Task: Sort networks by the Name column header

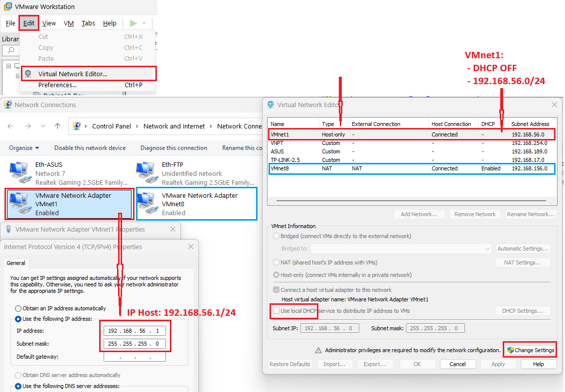Action: [x=293, y=124]
